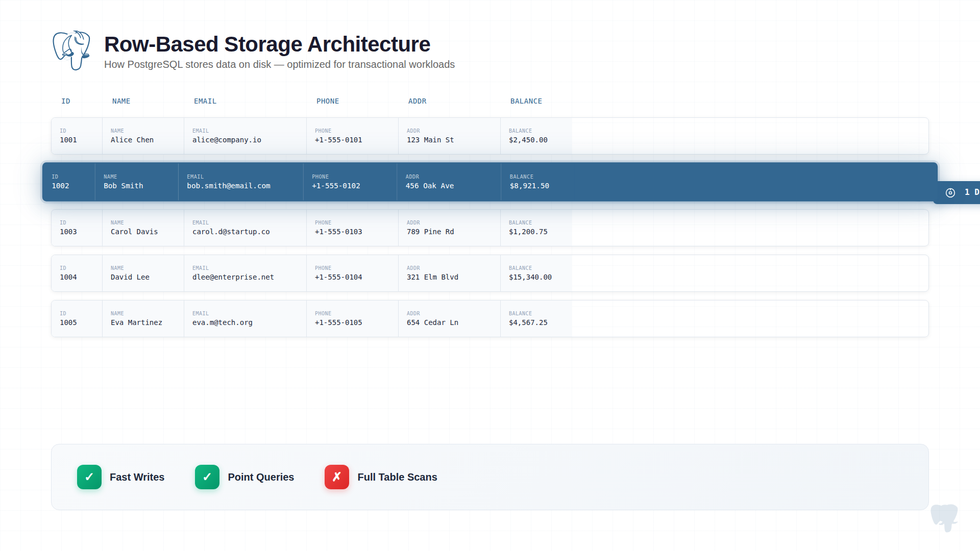Click the PostgreSQL elephant logo in header
The width and height of the screenshot is (980, 551).
pyautogui.click(x=71, y=50)
